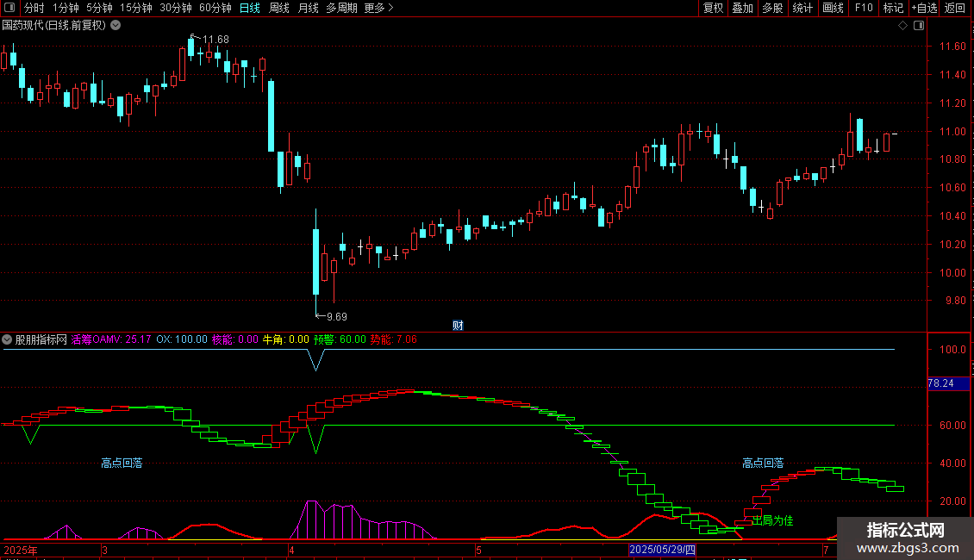Select the 月线 monthly period tab
974x560 pixels.
tap(308, 8)
